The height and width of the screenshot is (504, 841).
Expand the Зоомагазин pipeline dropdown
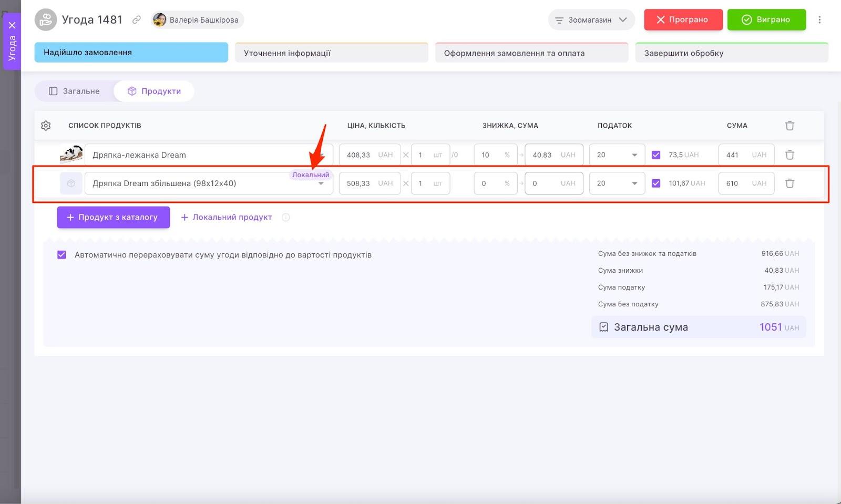coord(591,20)
